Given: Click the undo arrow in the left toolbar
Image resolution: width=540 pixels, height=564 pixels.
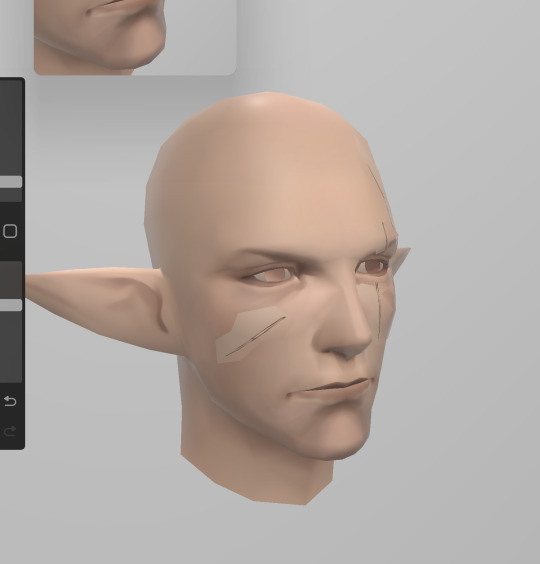Looking at the screenshot, I should coord(10,401).
